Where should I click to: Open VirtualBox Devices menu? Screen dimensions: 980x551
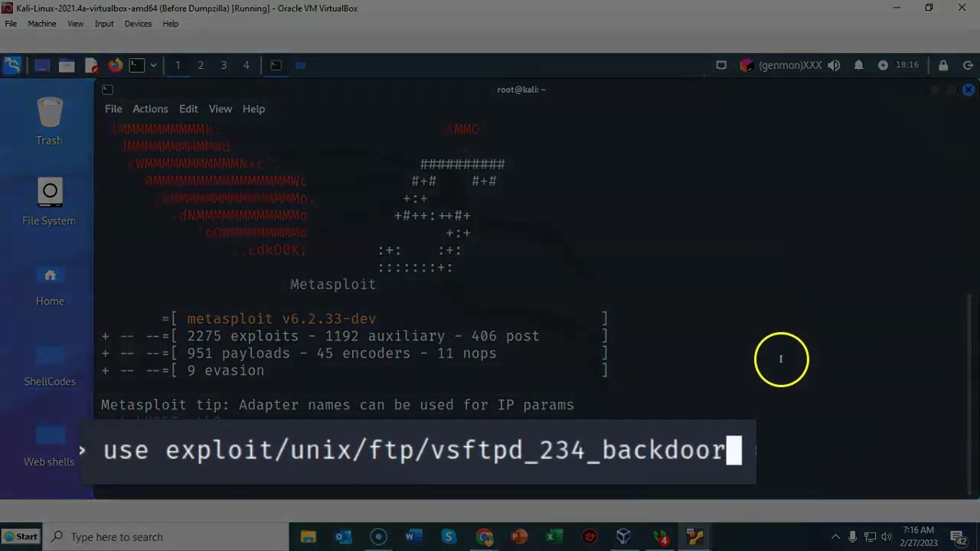[x=138, y=24]
